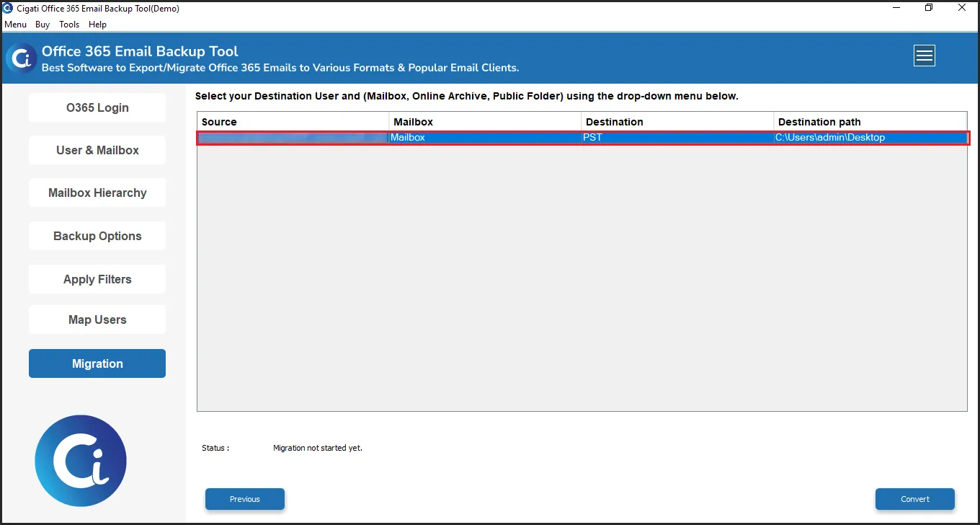Image resolution: width=980 pixels, height=525 pixels.
Task: Open the Menu menu
Action: (x=15, y=25)
